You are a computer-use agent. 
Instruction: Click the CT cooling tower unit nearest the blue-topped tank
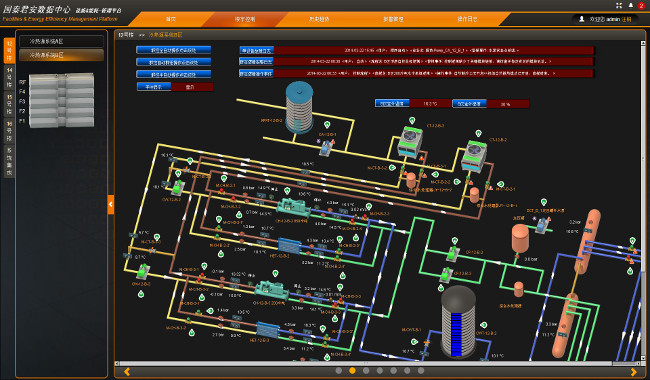coord(410,142)
